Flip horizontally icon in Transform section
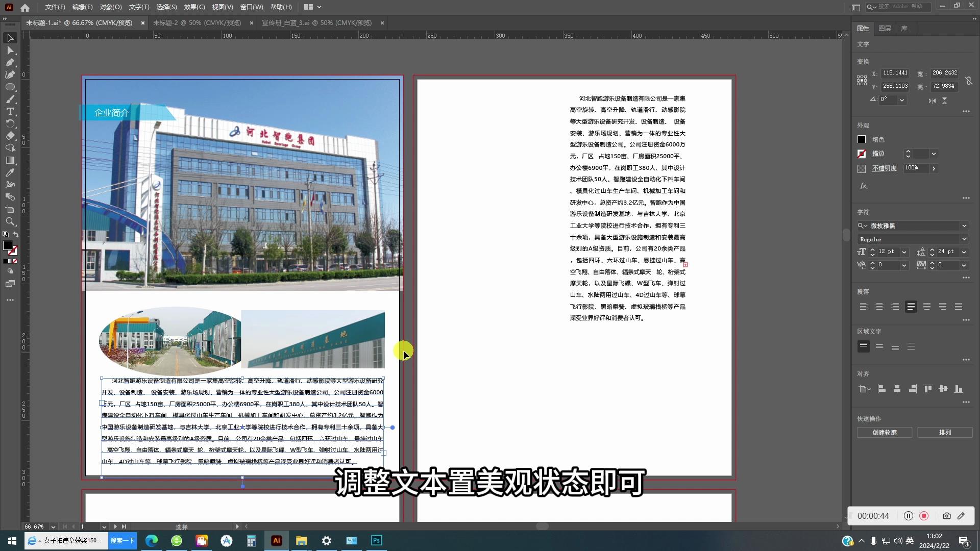The height and width of the screenshot is (551, 980). 932,101
